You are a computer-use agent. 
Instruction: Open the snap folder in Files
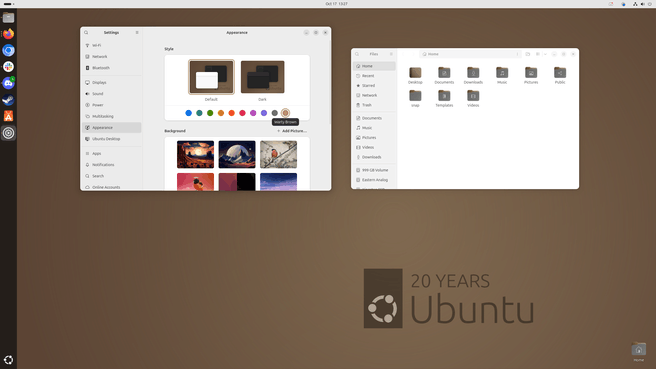point(415,96)
